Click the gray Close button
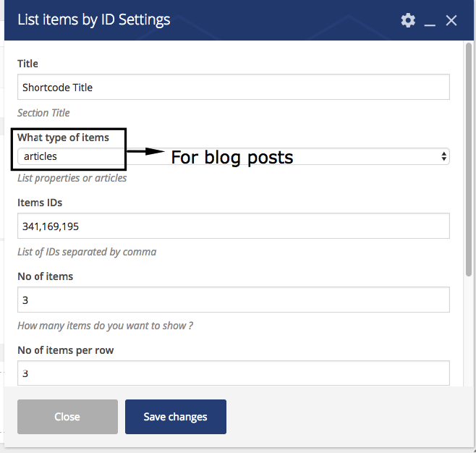The height and width of the screenshot is (453, 476). coord(67,417)
